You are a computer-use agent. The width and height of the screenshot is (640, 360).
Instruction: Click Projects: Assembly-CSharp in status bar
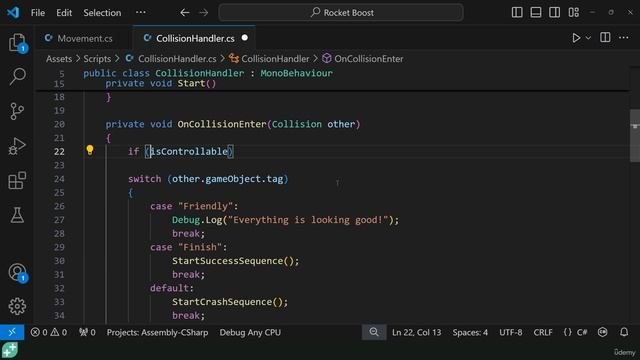[x=157, y=332]
